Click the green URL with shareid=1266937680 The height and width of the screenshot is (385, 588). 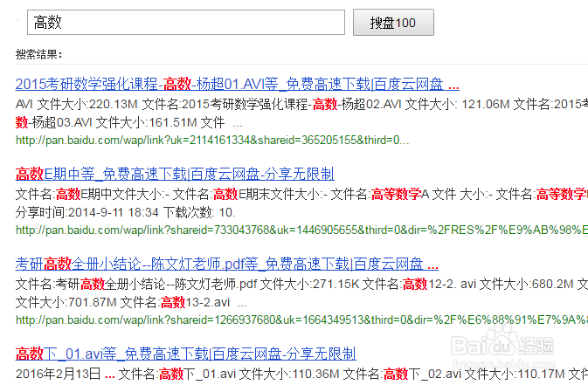click(x=301, y=320)
